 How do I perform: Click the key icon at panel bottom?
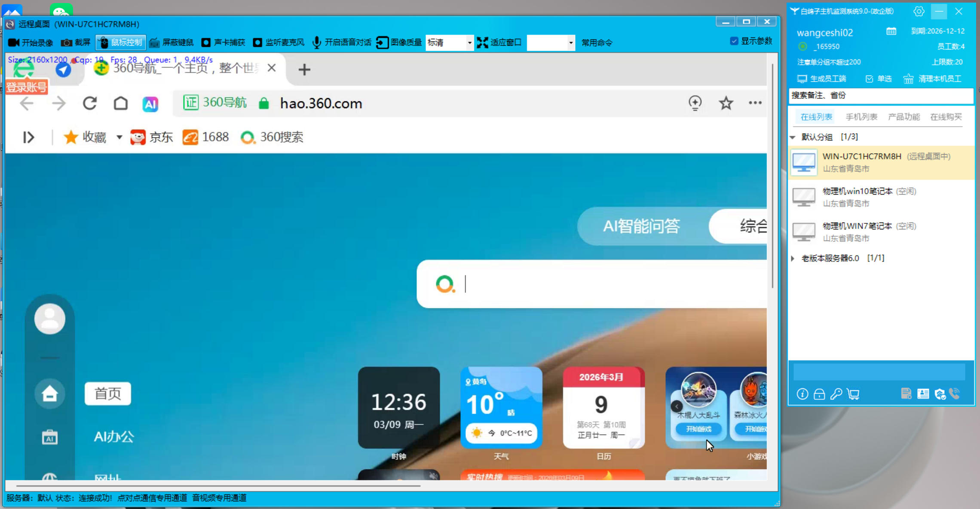[836, 394]
